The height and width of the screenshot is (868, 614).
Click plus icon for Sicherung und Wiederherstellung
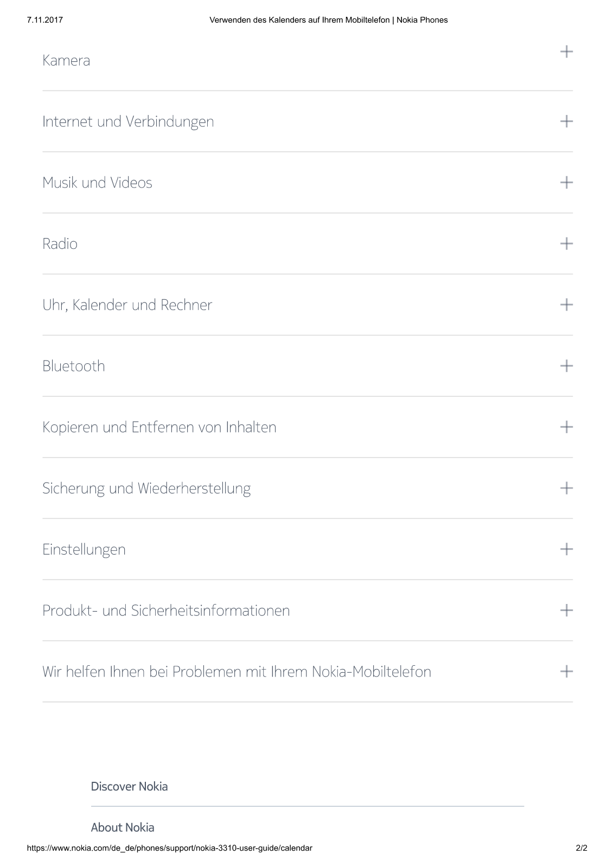click(x=566, y=488)
